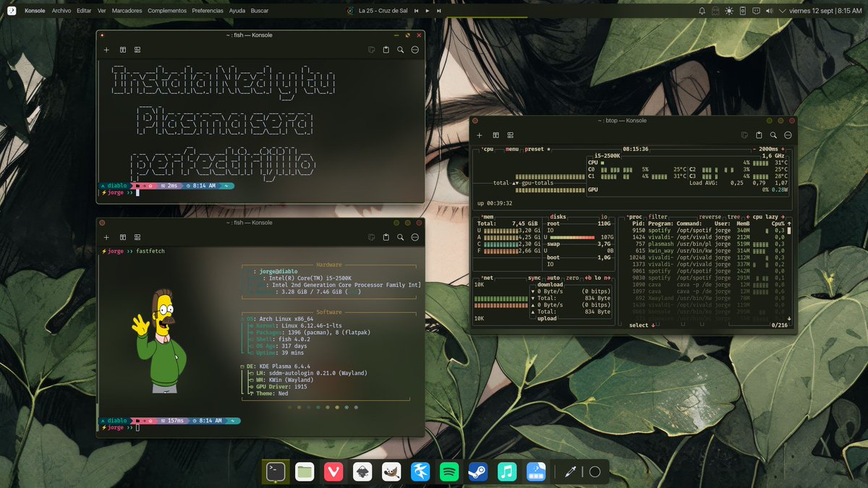Viewport: 868px width, 488px height.
Task: Open the Editar menu
Action: 84,11
